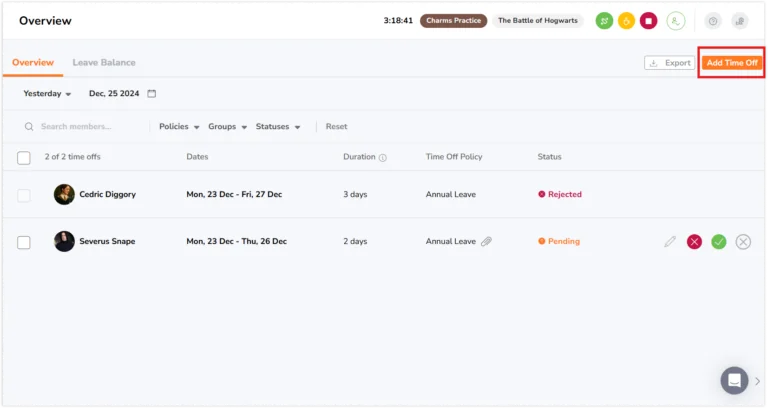This screenshot has height=408, width=768.
Task: Edit Severus Snape's time off with pencil icon
Action: coord(670,241)
